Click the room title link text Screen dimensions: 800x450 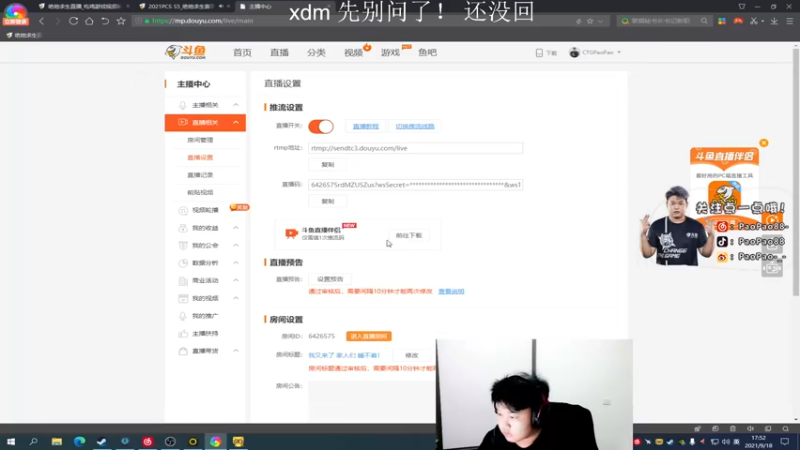344,355
